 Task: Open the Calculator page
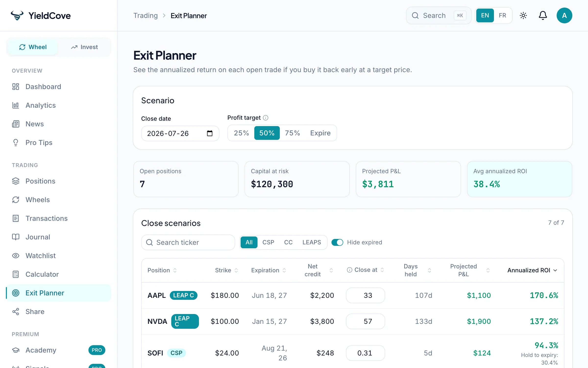click(58, 274)
